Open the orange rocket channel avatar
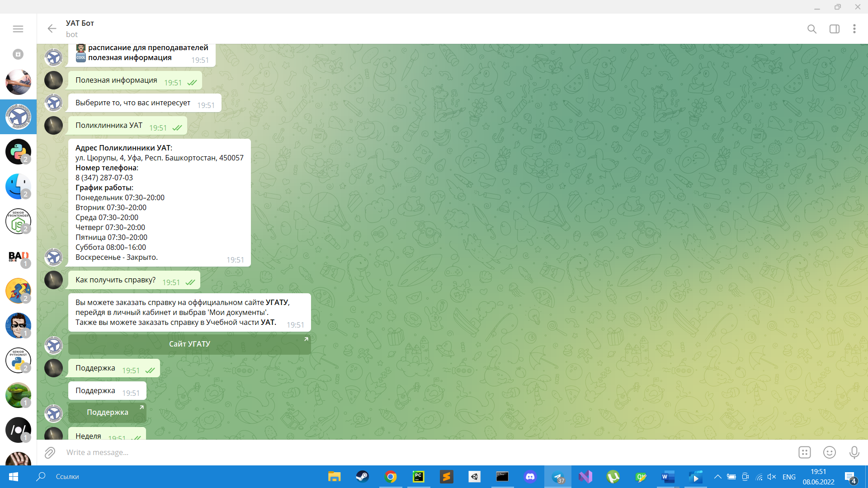The width and height of the screenshot is (868, 488). [18, 291]
